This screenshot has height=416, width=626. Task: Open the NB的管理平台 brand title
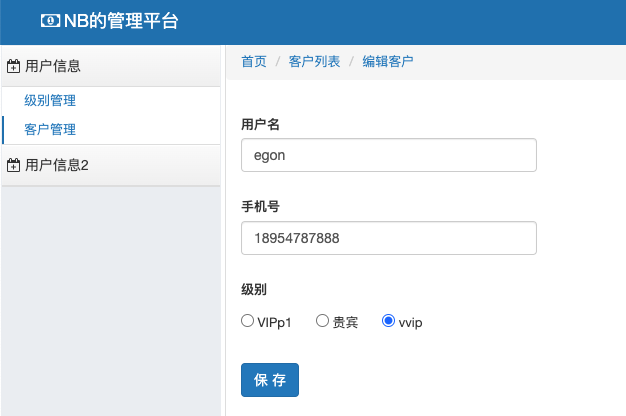tap(120, 20)
